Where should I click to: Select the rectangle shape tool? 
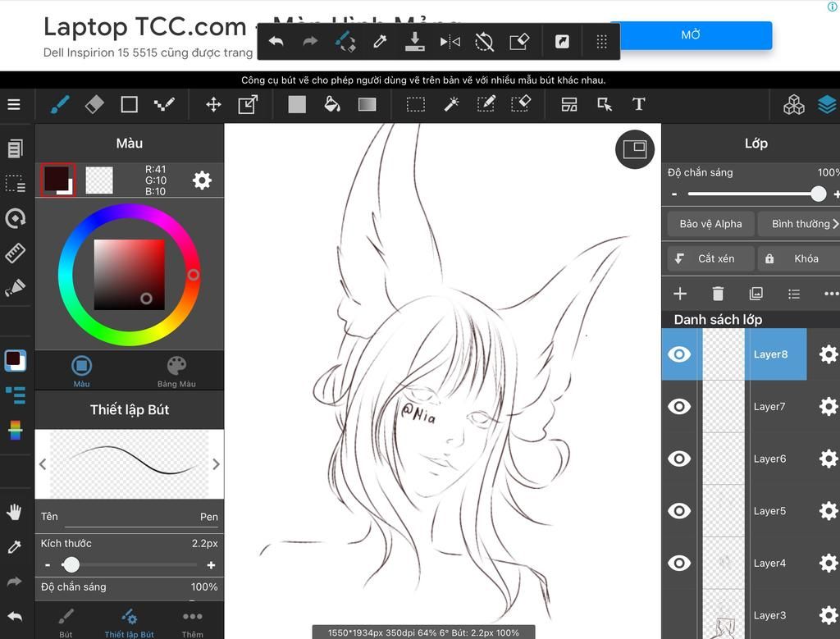(129, 104)
